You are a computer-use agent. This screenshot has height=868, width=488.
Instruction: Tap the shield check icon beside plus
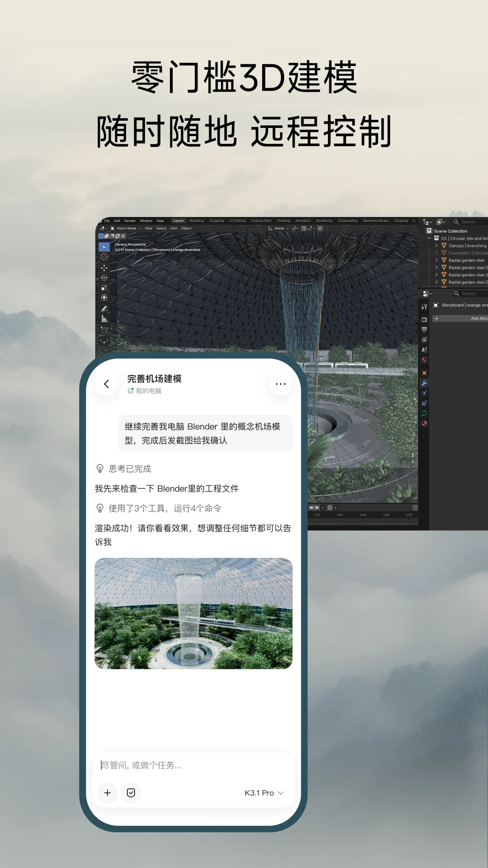coord(131,793)
